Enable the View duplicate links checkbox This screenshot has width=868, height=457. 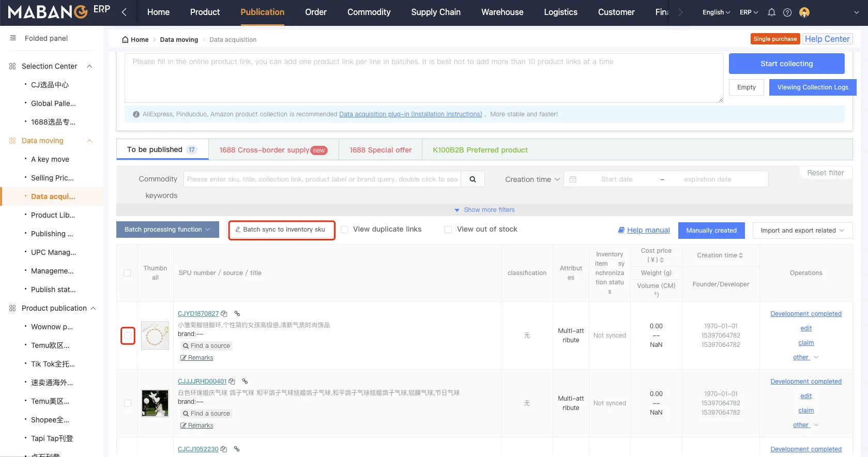(x=344, y=230)
